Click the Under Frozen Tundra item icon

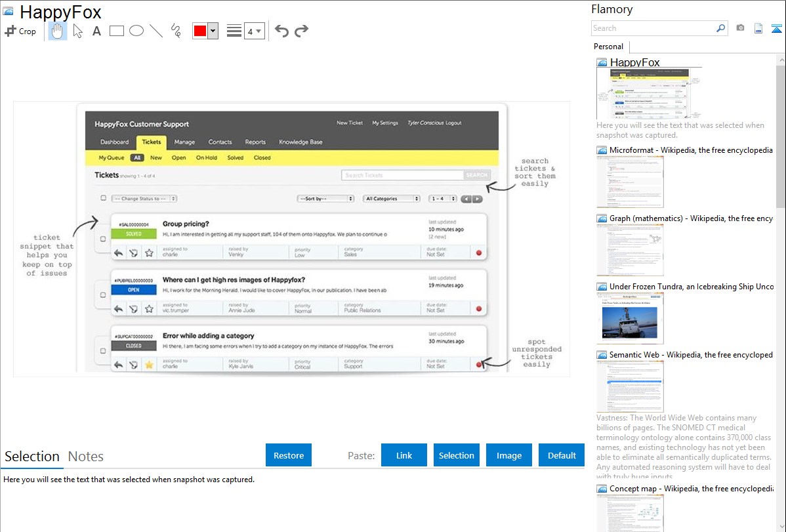tap(602, 287)
